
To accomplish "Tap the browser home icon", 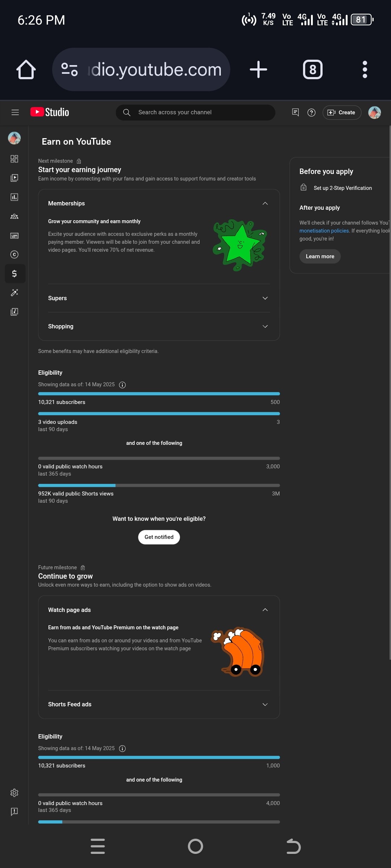I will tap(26, 69).
